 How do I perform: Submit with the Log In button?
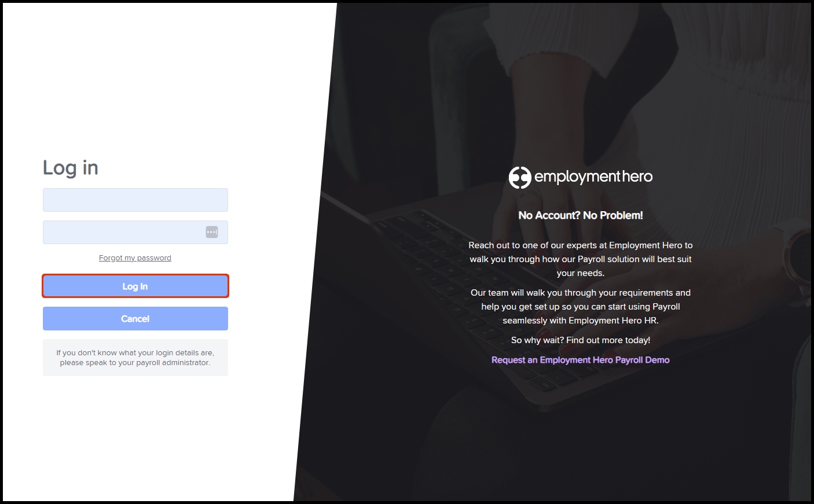(135, 286)
